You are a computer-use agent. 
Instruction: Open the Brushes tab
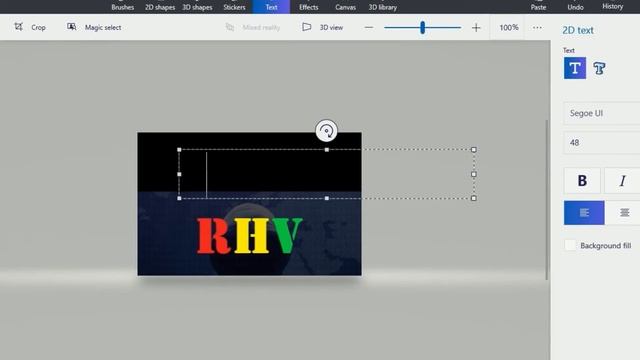[122, 7]
